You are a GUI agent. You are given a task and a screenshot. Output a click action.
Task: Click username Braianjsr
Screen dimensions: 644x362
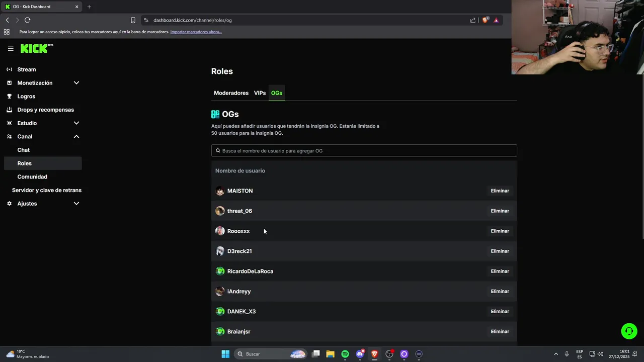[x=238, y=331]
